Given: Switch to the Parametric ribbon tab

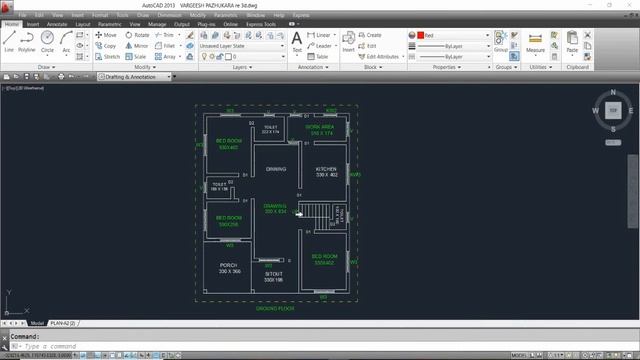Looking at the screenshot, I should (x=109, y=24).
